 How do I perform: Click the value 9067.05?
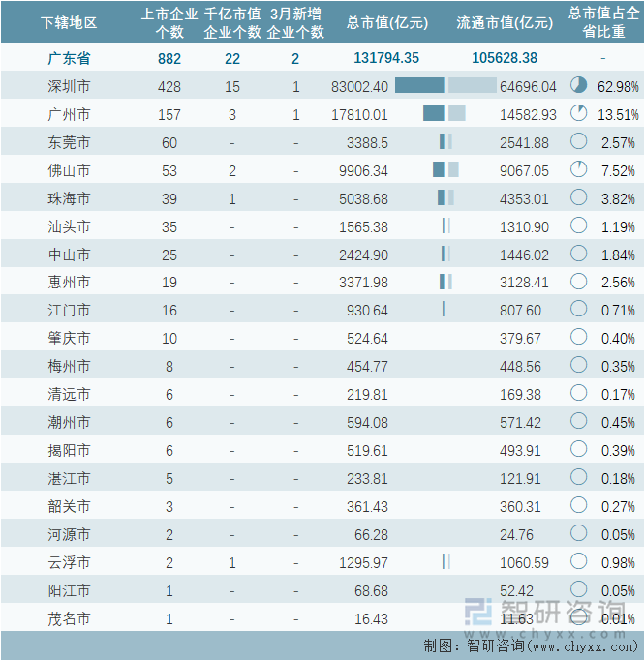coord(524,171)
